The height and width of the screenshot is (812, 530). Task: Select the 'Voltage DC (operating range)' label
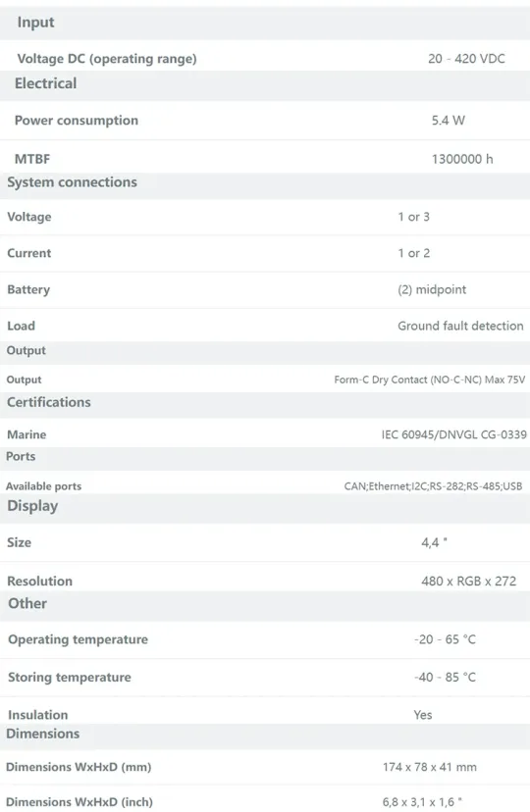point(107,59)
